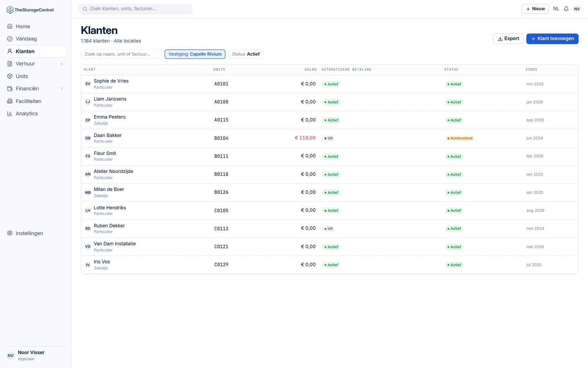Screen dimensions: 588x368
Task: Click the SV avatar of Sophie de Vries
Action: click(88, 84)
